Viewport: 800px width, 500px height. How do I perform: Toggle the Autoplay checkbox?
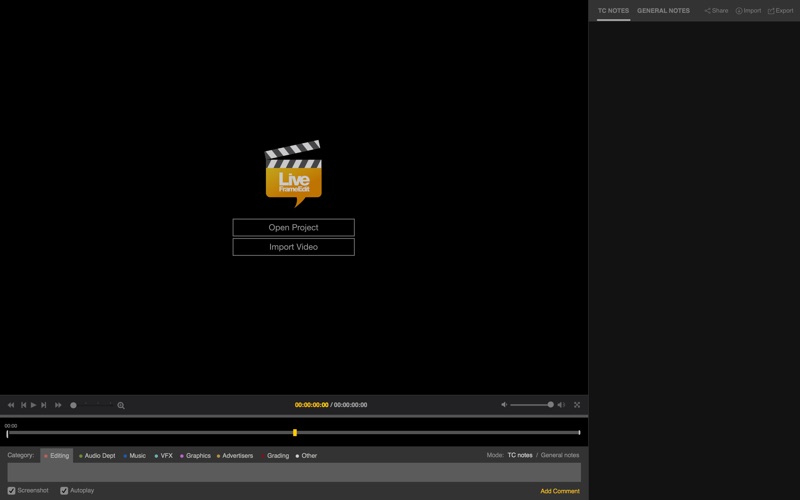tap(64, 491)
